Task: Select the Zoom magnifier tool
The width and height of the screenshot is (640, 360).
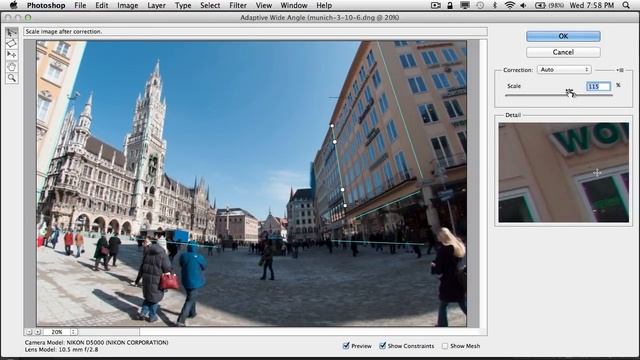Action: pos(11,78)
